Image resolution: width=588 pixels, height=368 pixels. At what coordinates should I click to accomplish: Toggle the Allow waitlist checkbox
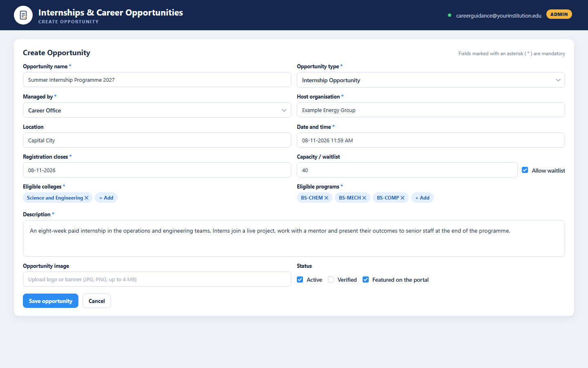525,170
